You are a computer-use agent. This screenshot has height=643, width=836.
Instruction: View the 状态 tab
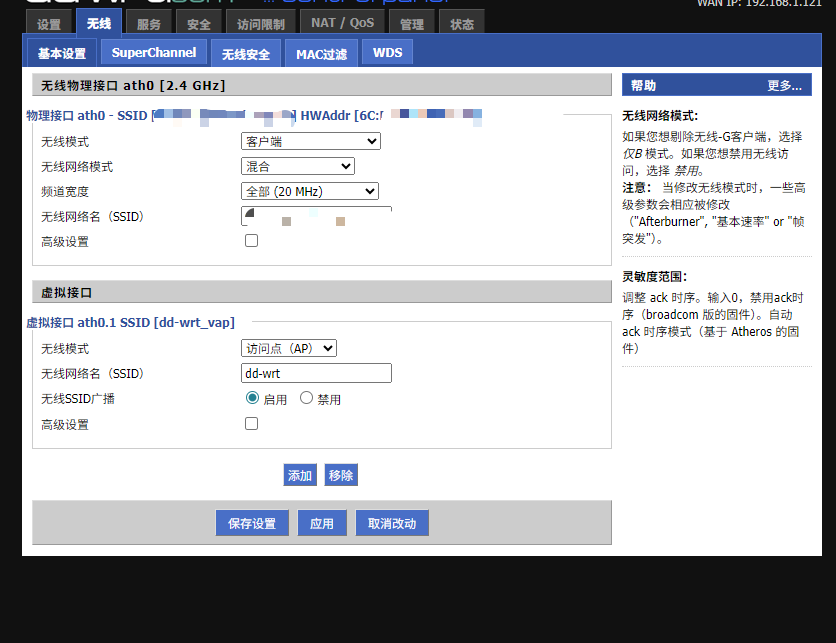tap(462, 23)
